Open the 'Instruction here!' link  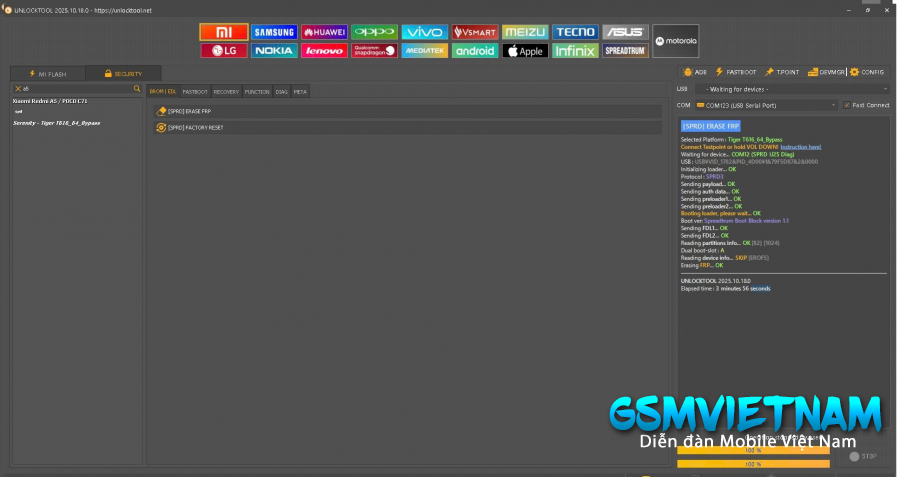(x=799, y=147)
